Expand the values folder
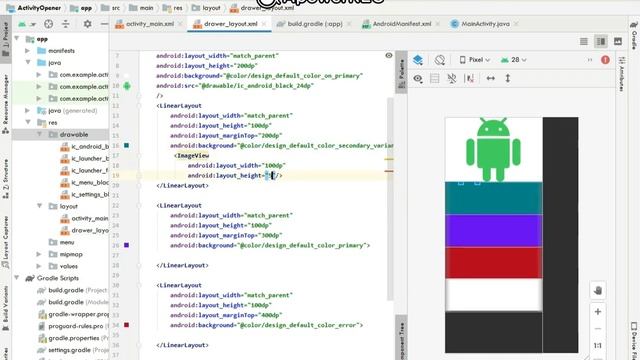Screen dimensions: 640x360 [x=40, y=266]
